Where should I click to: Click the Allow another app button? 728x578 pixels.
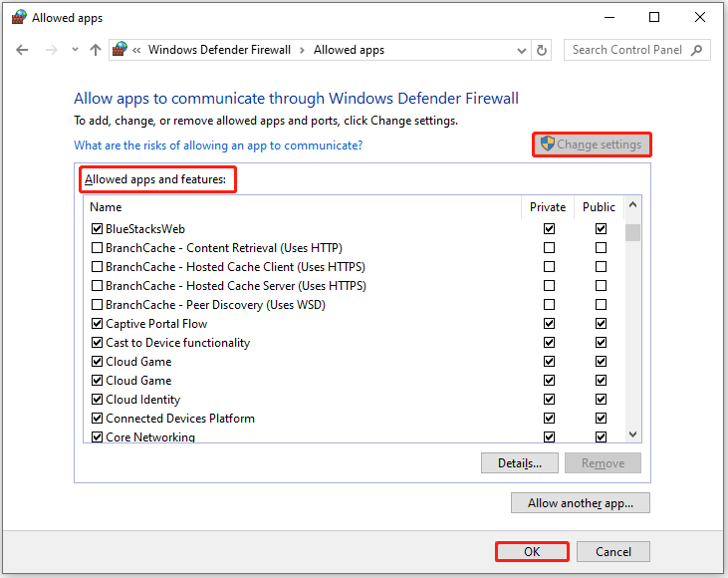581,503
